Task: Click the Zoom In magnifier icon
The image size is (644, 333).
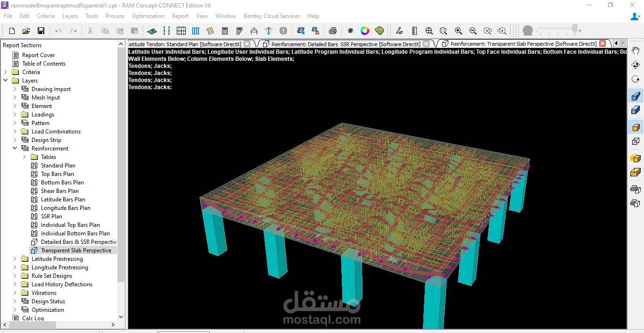Action: 458,31
